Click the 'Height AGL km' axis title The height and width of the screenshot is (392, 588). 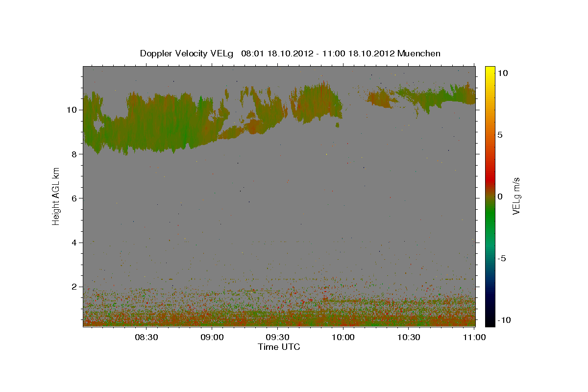tap(56, 196)
